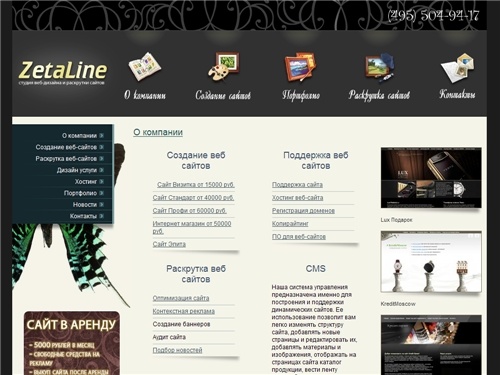500x375 pixels.
Task: Open 'Сайт Элита' link
Action: [169, 244]
